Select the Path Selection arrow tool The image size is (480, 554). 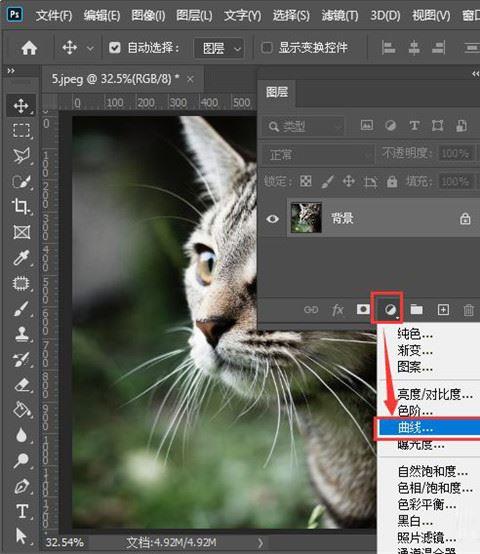coord(20,536)
